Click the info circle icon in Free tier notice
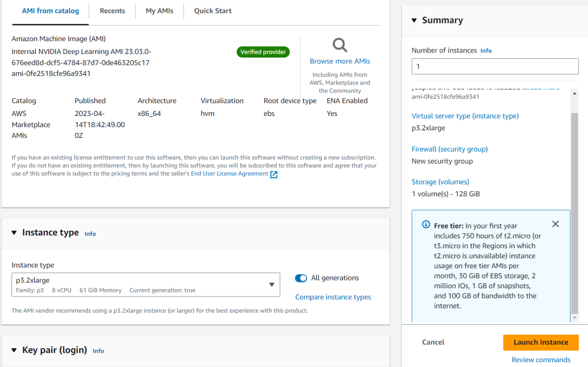The image size is (588, 367). [x=426, y=225]
